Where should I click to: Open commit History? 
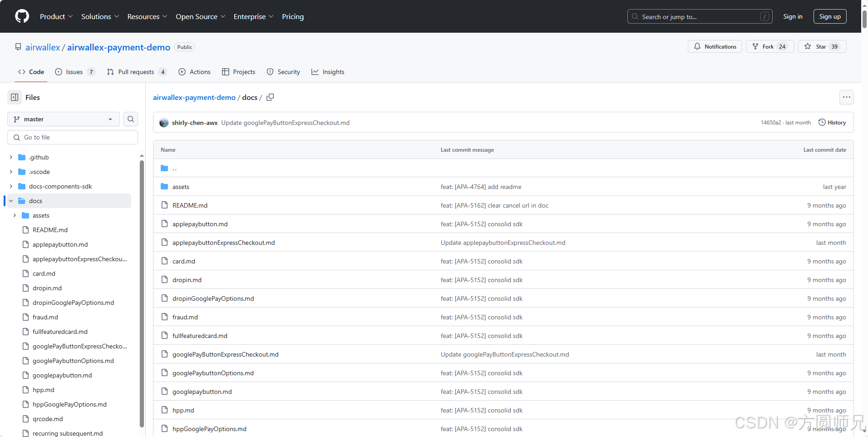832,123
